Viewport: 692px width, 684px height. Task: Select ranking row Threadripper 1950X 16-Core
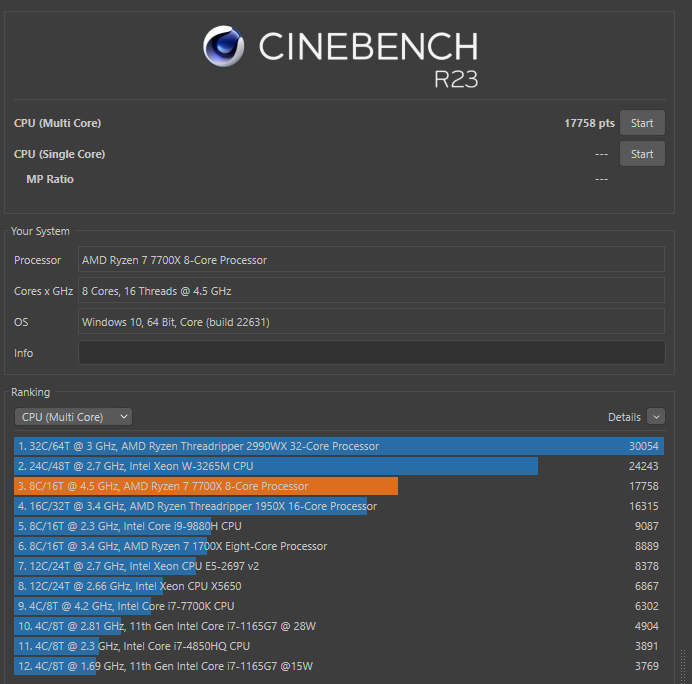pyautogui.click(x=339, y=506)
